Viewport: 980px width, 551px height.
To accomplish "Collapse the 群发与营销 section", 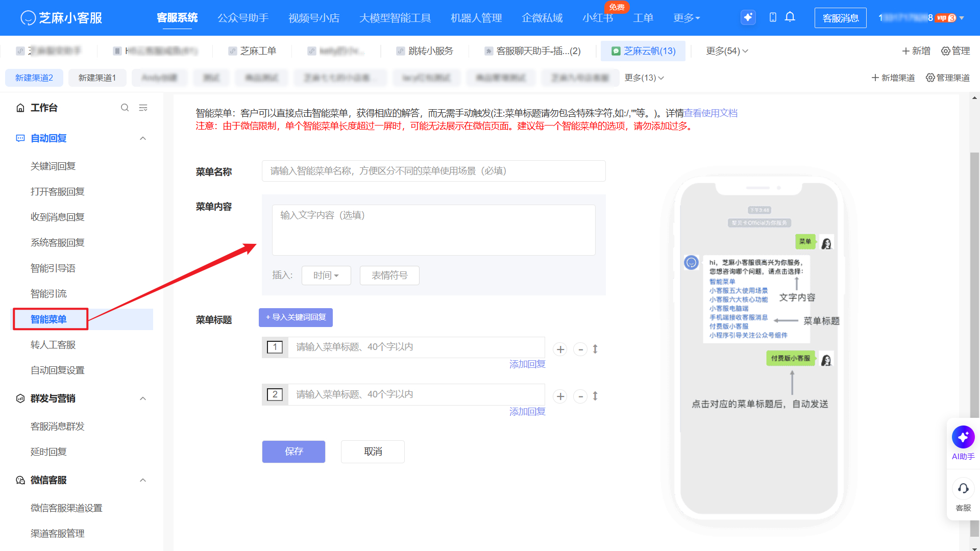I will pyautogui.click(x=143, y=398).
